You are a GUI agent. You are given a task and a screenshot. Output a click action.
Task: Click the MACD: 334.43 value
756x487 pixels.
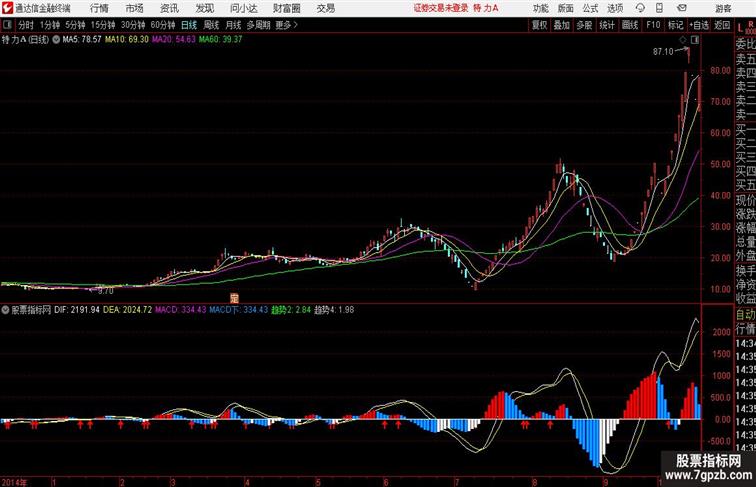tap(180, 310)
